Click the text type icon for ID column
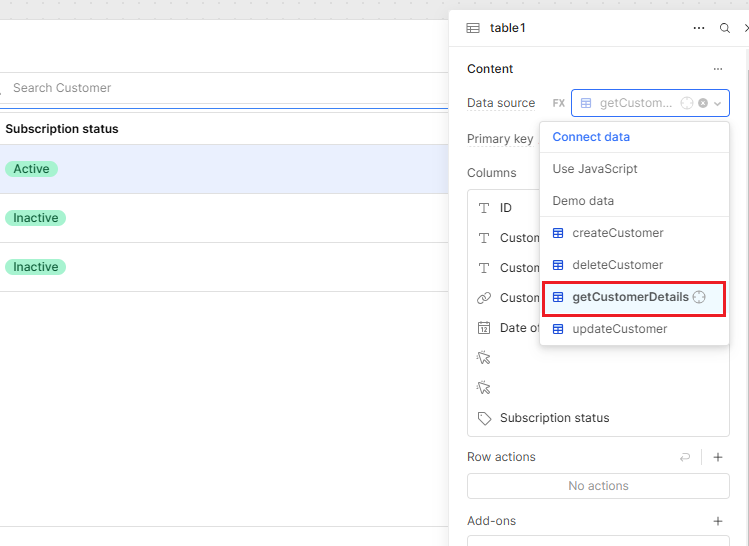Image resolution: width=749 pixels, height=546 pixels. coord(484,208)
